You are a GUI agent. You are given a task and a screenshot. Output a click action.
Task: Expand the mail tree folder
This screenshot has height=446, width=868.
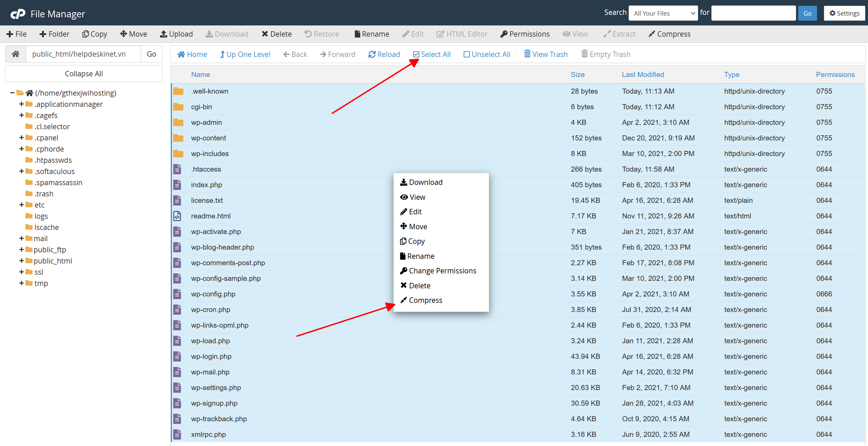(x=21, y=238)
